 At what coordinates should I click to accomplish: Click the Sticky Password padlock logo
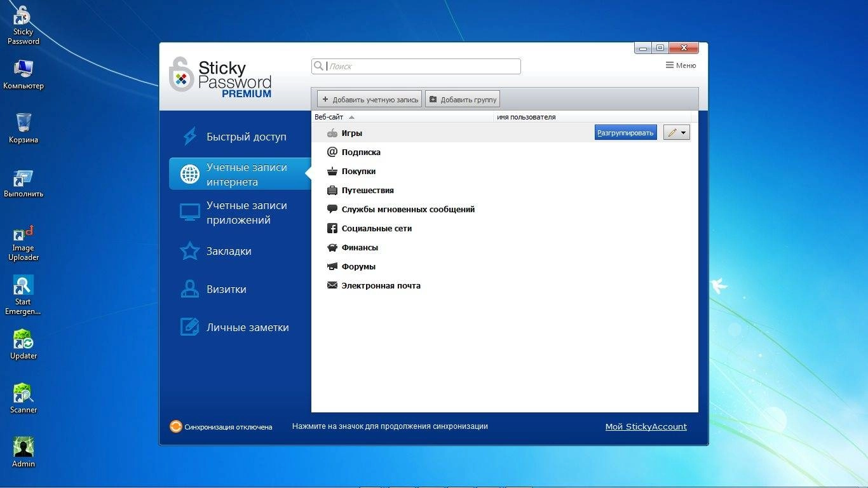pos(181,74)
